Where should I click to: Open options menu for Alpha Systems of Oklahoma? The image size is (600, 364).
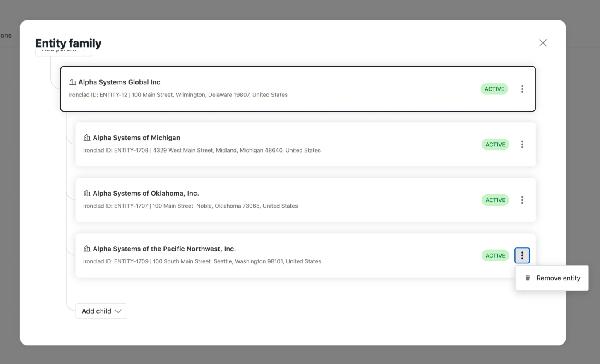[522, 200]
